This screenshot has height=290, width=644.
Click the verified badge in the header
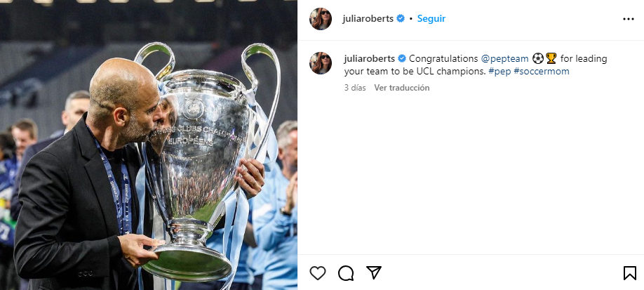[x=401, y=18]
